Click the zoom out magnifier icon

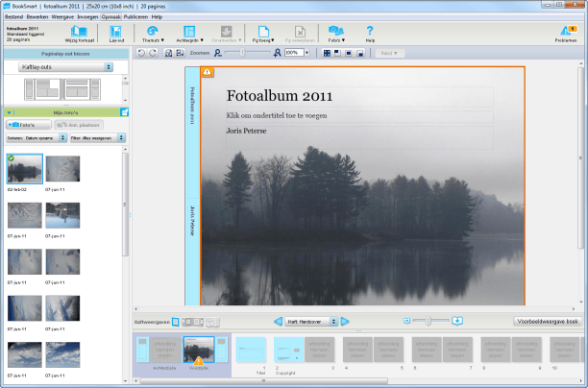pos(218,53)
